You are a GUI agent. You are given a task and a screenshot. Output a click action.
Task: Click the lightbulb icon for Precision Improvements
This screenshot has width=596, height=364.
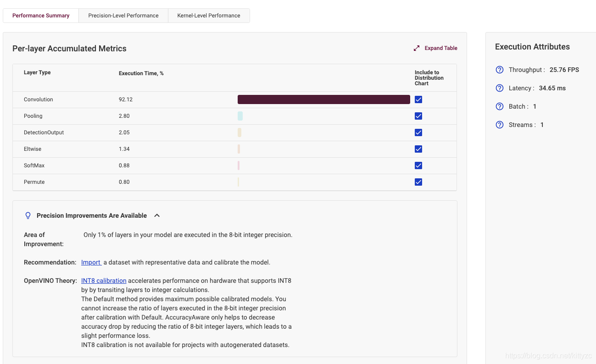click(28, 215)
